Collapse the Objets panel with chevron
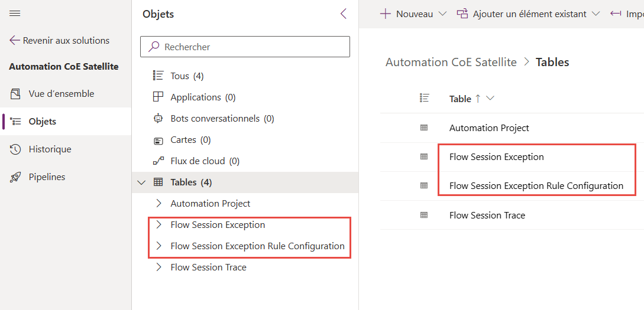 tap(344, 14)
